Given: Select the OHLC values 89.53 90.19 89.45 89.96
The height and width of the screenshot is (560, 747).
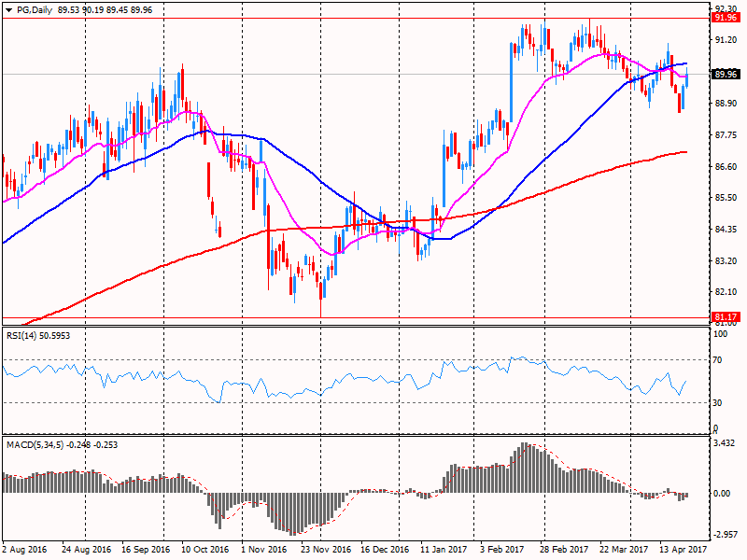Looking at the screenshot, I should (x=105, y=10).
